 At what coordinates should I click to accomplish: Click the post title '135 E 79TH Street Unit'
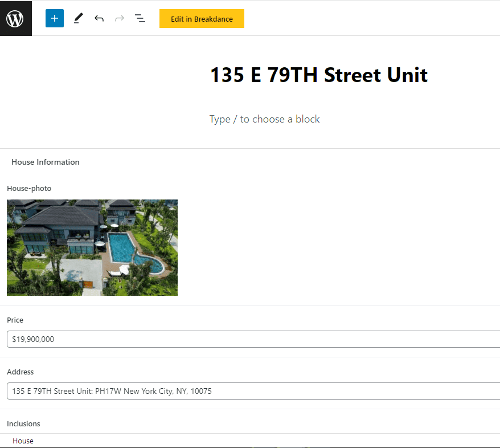[x=318, y=75]
